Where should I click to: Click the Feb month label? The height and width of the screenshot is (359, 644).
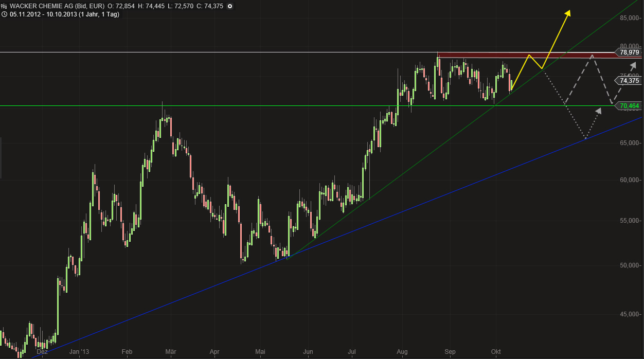coord(127,352)
